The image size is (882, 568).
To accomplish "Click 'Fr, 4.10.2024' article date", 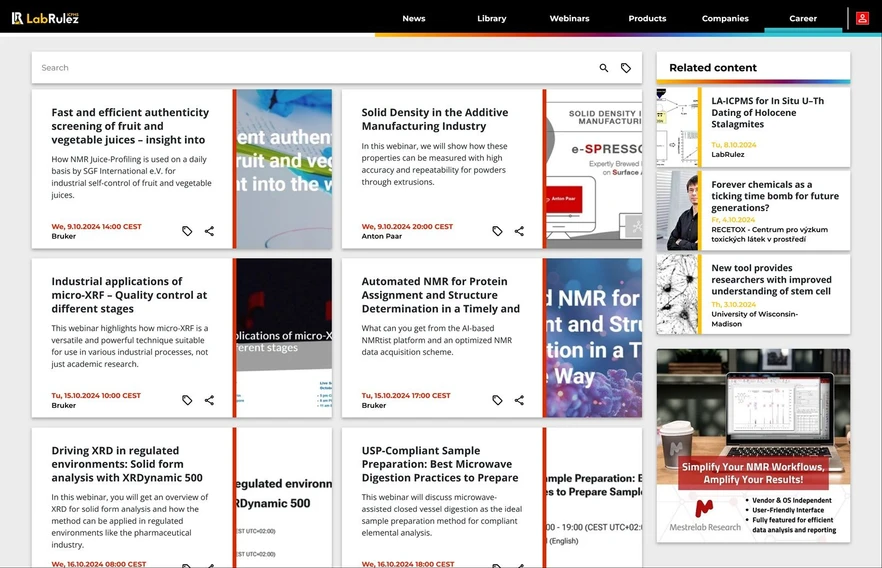I will [x=733, y=219].
